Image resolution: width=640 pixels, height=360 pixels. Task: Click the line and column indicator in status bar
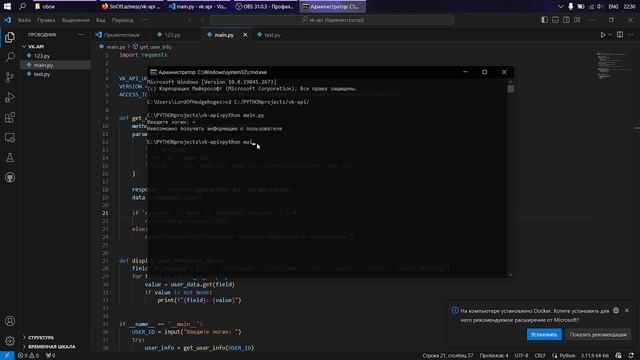pyautogui.click(x=448, y=356)
